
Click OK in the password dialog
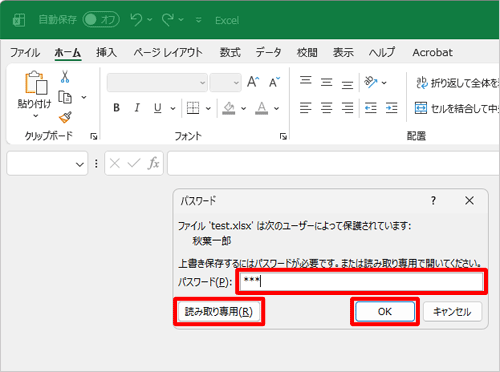click(x=385, y=312)
